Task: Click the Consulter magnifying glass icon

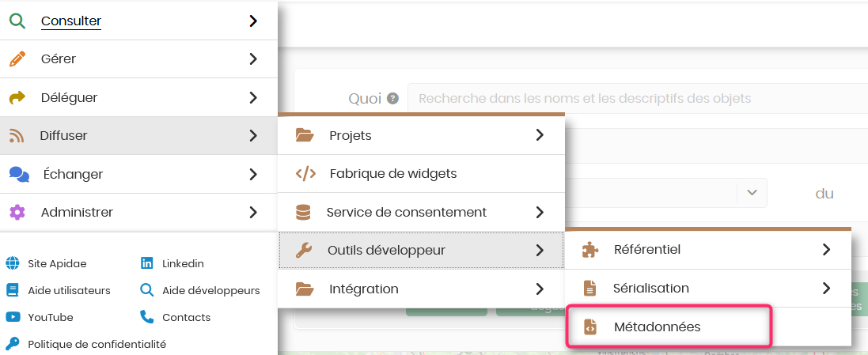Action: [17, 21]
